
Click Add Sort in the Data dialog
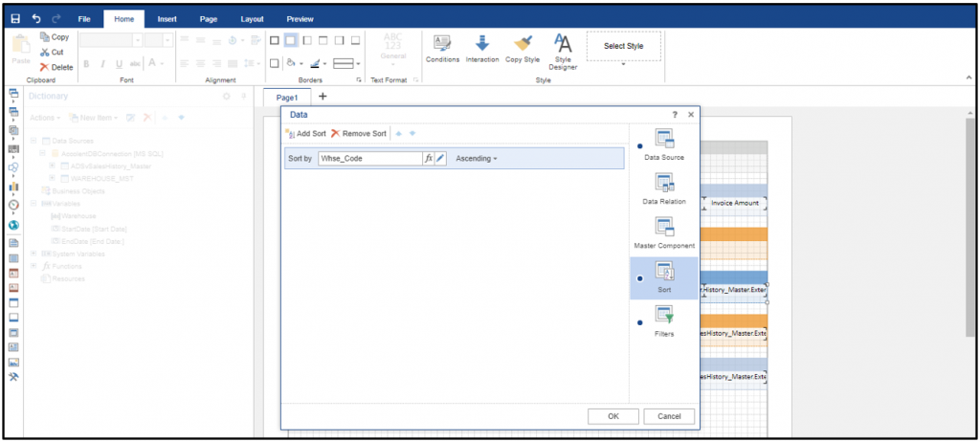tap(305, 133)
